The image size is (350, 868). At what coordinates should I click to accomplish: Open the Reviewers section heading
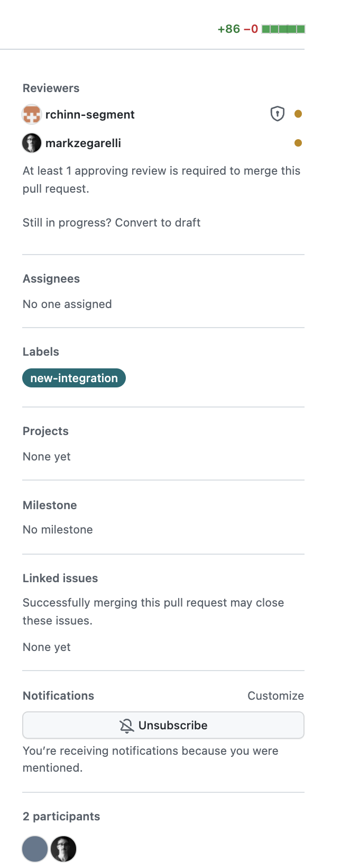[51, 88]
